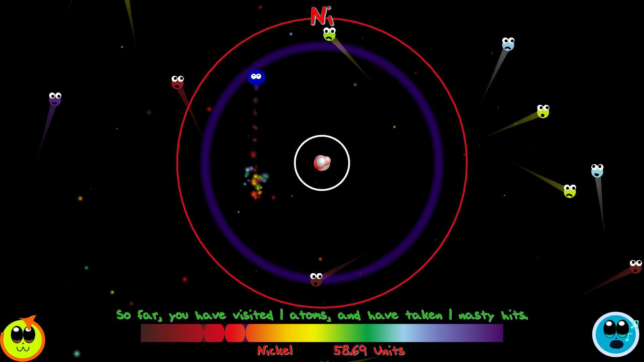Click the brown electron on the purple orbit's lower arc
The width and height of the screenshot is (644, 362).
316,280
